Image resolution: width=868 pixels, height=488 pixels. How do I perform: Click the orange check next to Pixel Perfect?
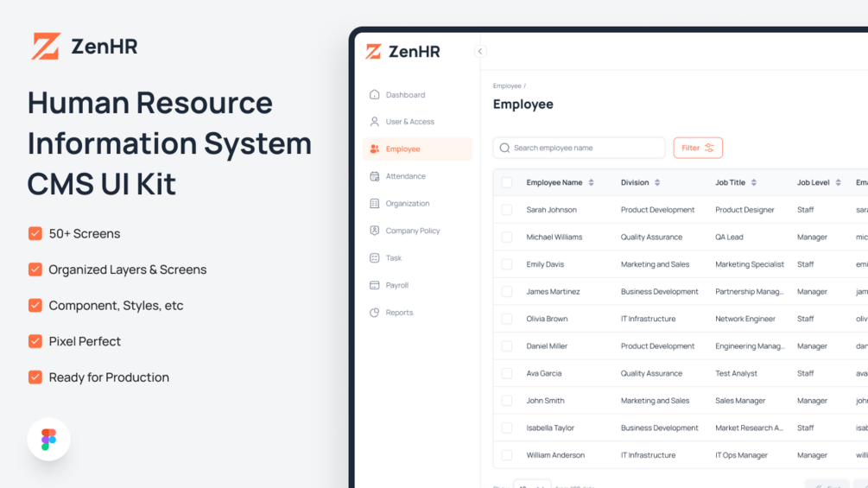pos(35,341)
